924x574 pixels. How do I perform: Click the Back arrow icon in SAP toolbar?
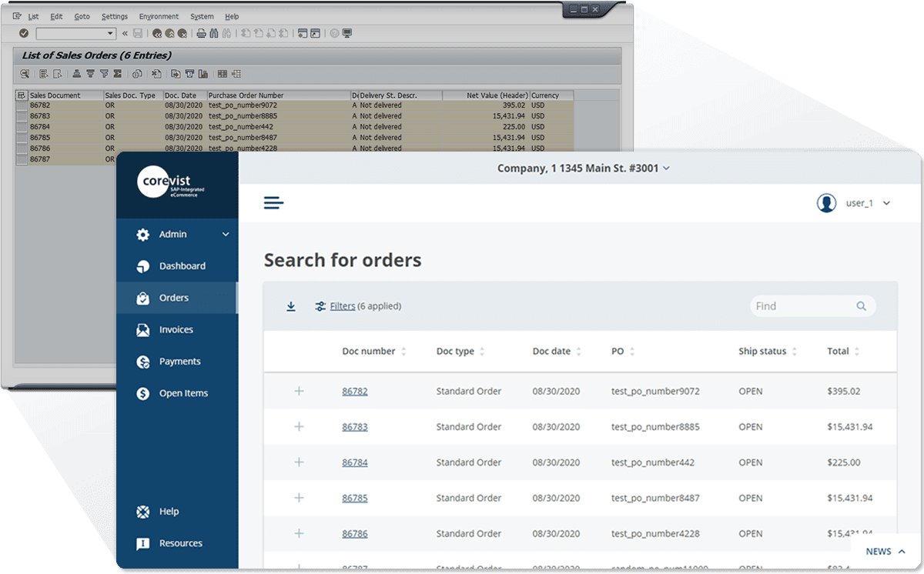[x=157, y=34]
